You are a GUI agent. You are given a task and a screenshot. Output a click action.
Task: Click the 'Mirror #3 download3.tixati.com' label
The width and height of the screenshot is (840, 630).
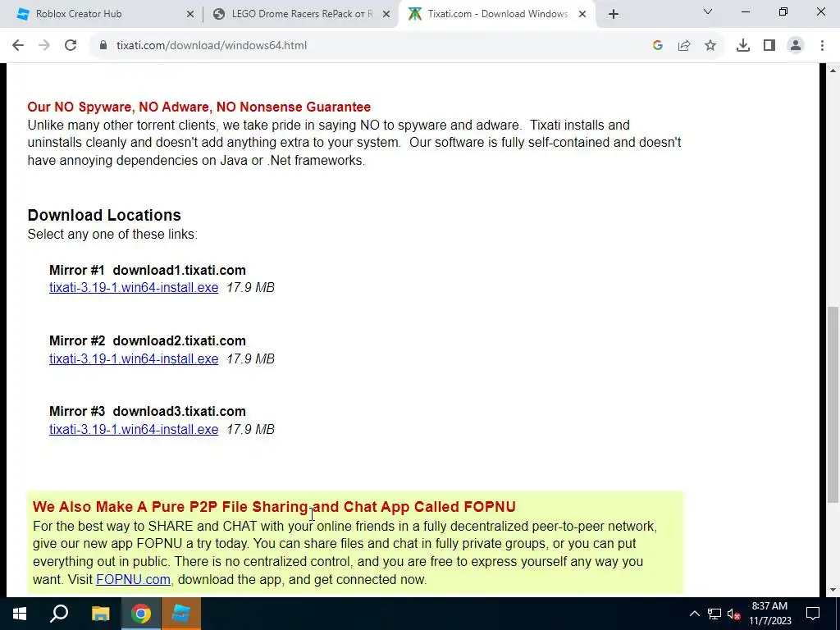coord(148,412)
